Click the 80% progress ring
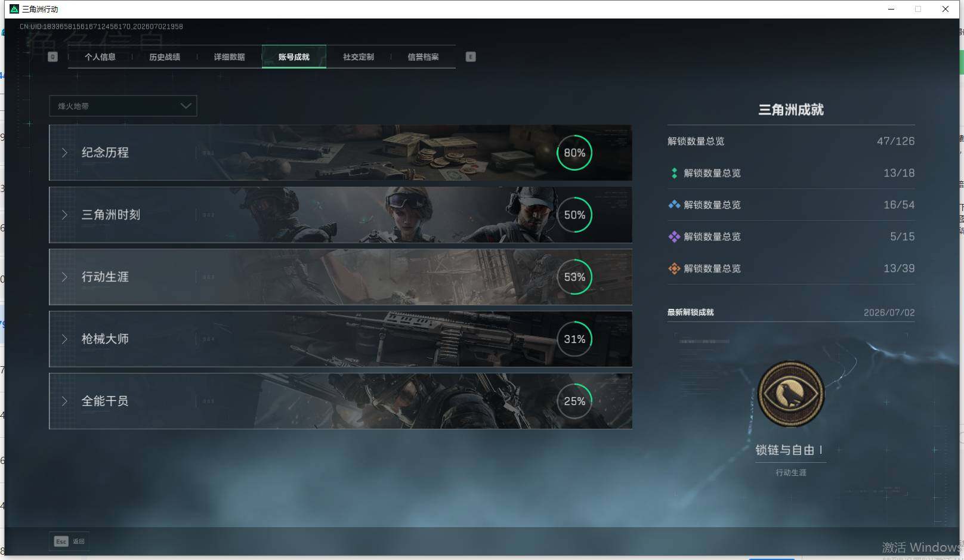This screenshot has height=560, width=964. pos(574,153)
